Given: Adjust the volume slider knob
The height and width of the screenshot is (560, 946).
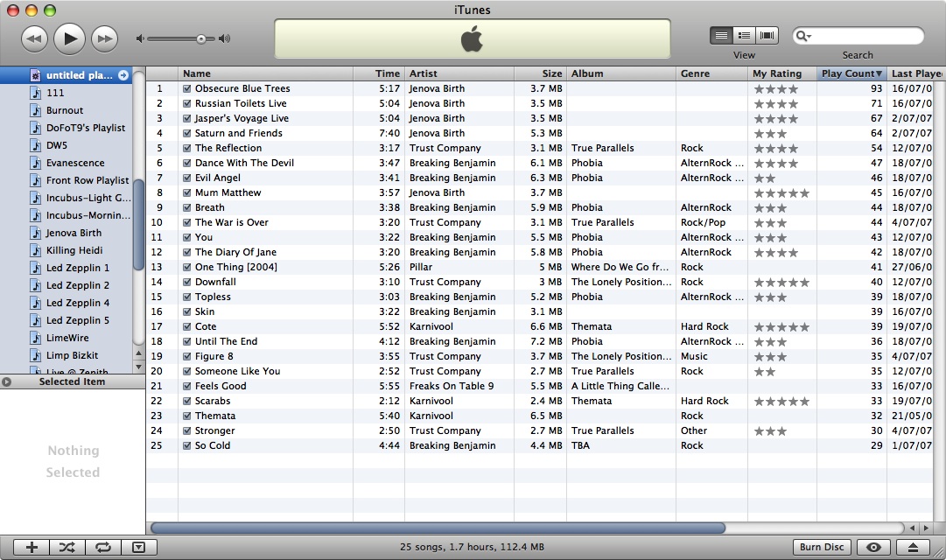Looking at the screenshot, I should (x=201, y=38).
